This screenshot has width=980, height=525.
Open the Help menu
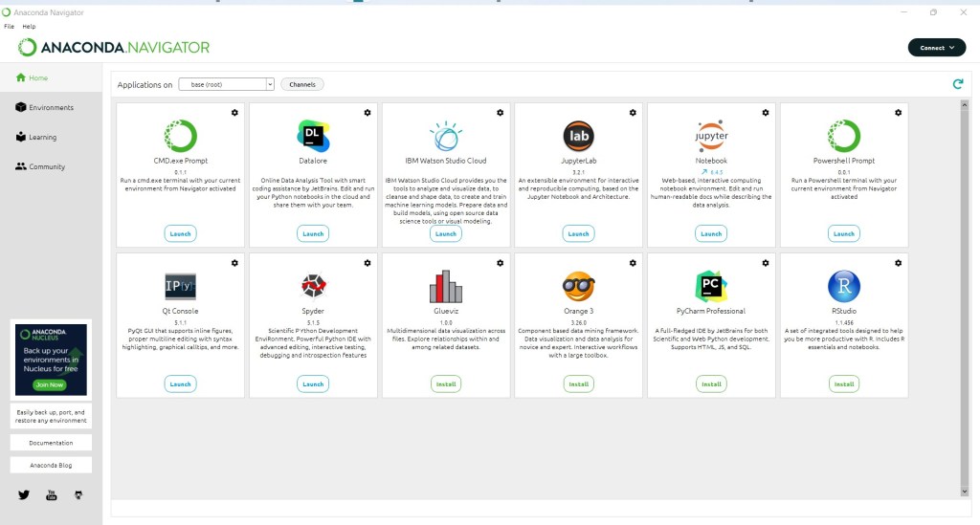[x=29, y=26]
